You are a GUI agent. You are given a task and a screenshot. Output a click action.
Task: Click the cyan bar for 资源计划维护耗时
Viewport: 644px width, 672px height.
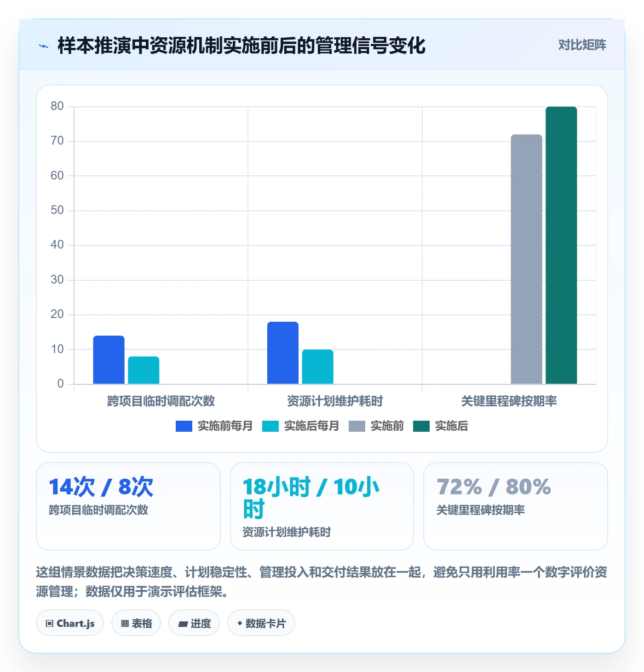tap(318, 367)
